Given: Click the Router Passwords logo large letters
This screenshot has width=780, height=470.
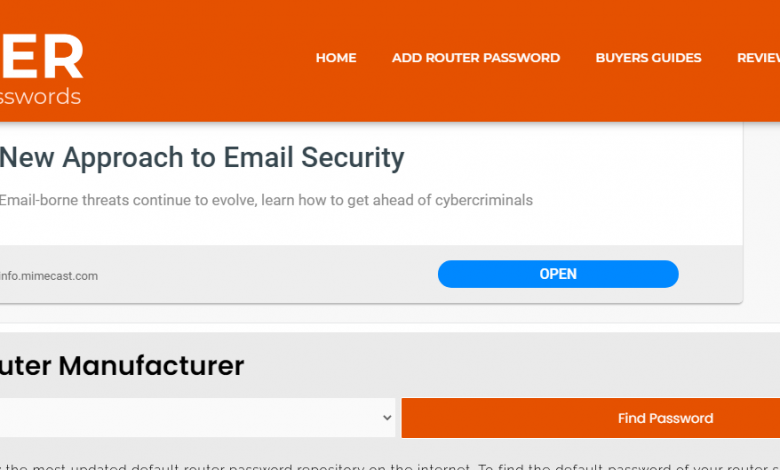Looking at the screenshot, I should tap(41, 56).
